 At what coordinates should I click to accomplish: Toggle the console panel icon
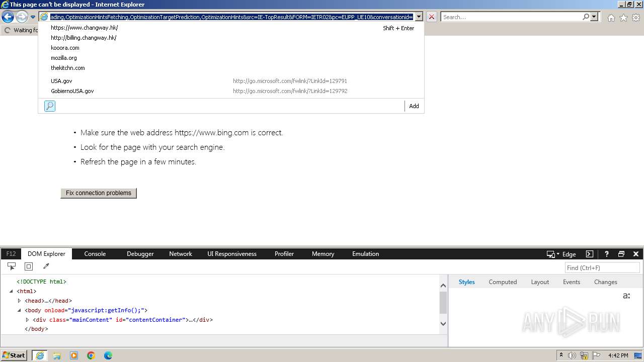pyautogui.click(x=590, y=254)
